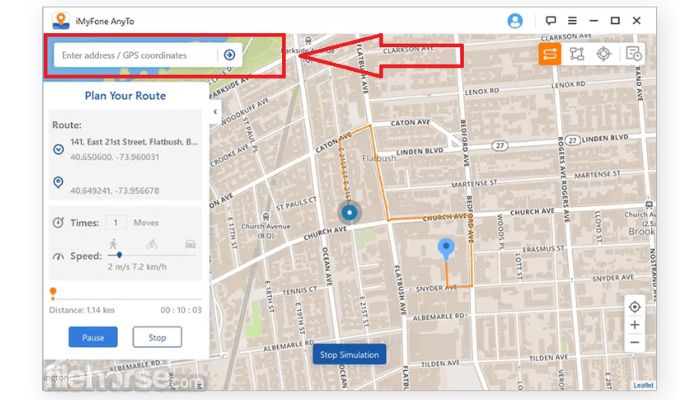This screenshot has height=400, width=700.
Task: Open the user account avatar
Action: 515,21
